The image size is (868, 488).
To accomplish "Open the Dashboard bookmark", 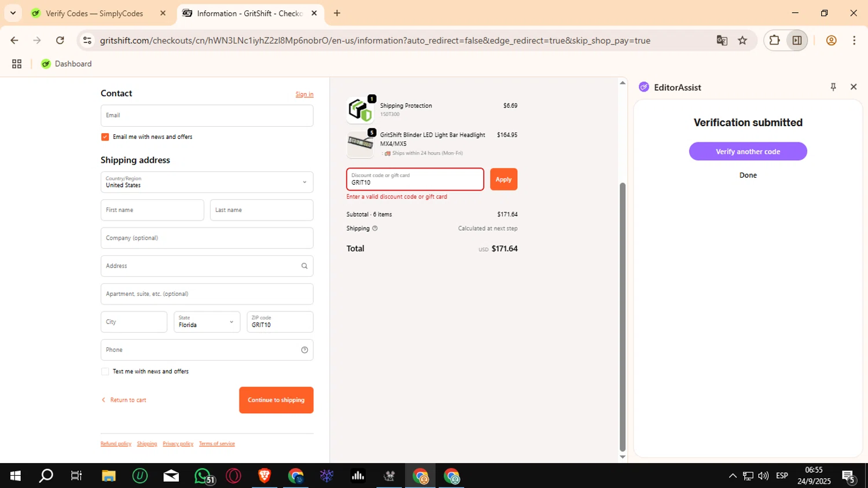I will coord(67,64).
